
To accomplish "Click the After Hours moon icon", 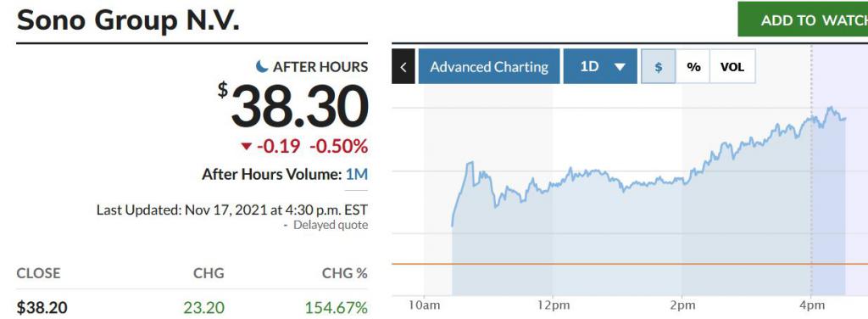I will tap(262, 66).
